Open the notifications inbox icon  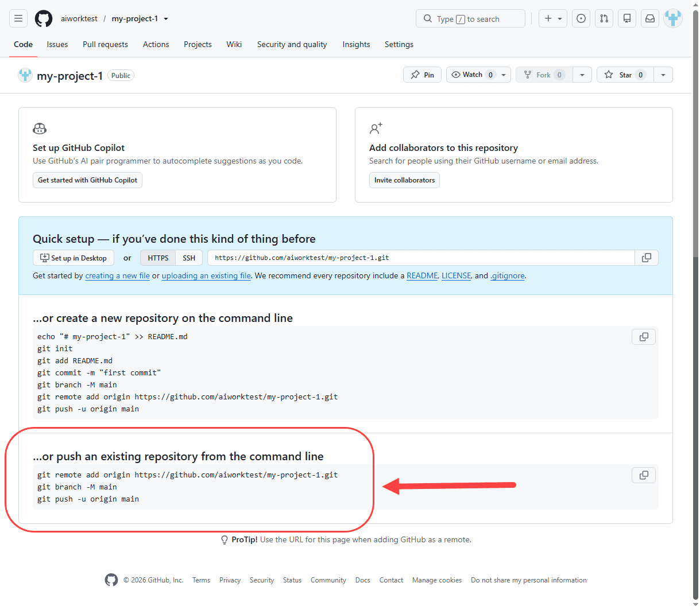[650, 18]
